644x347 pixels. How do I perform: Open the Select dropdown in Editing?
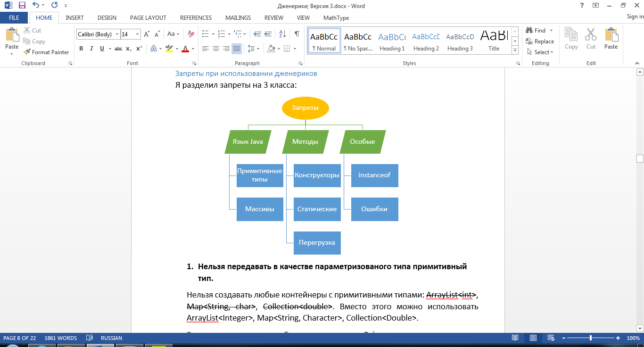coord(540,52)
